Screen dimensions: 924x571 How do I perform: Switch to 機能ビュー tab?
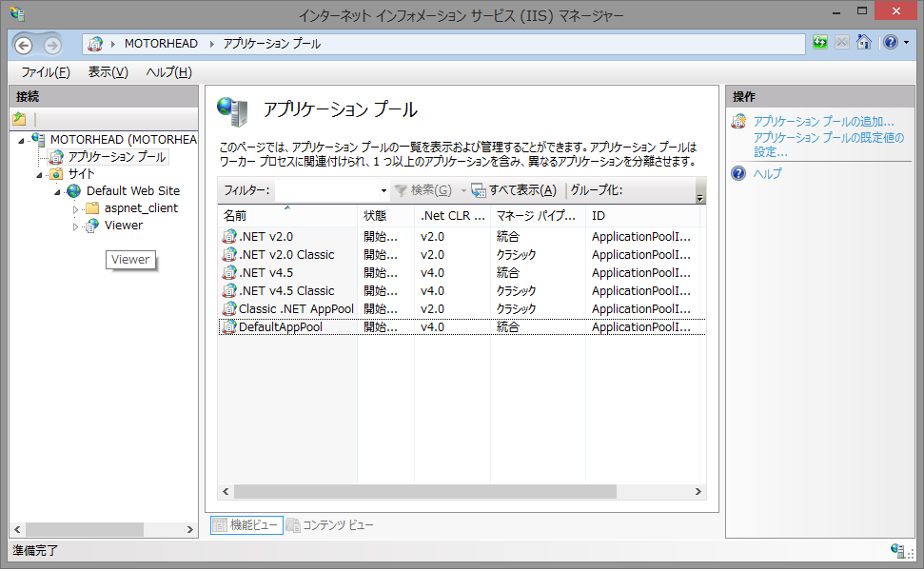[246, 525]
